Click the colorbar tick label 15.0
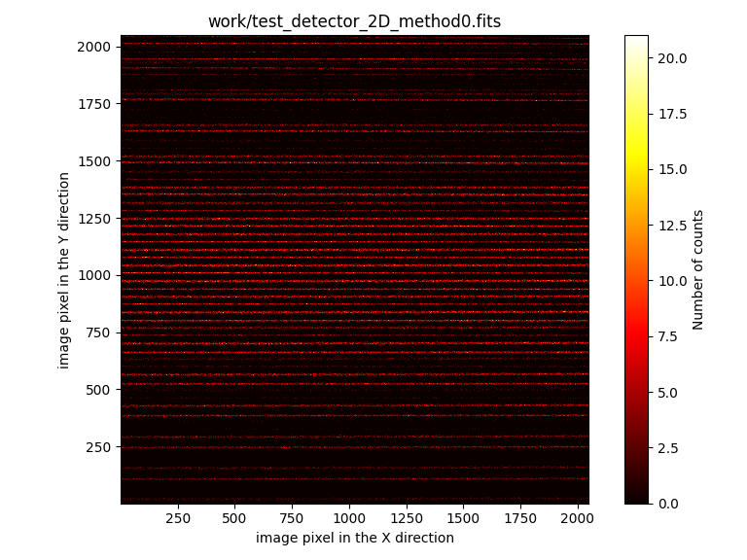The image size is (747, 560). coord(671,169)
